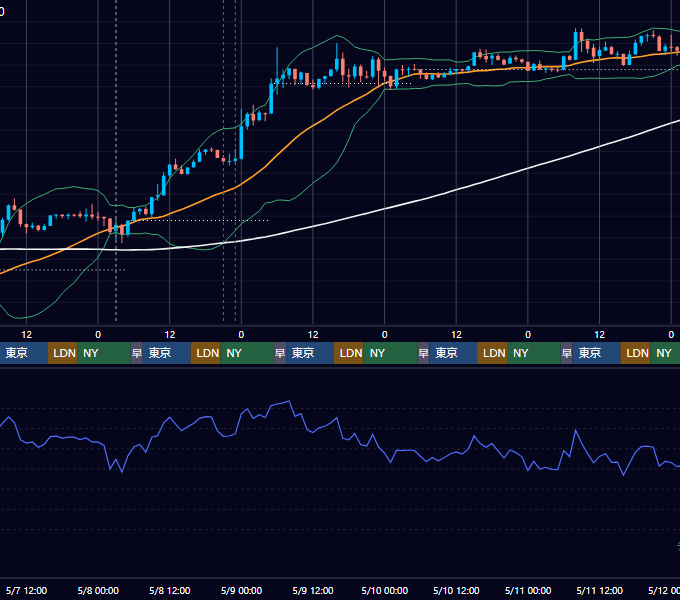The width and height of the screenshot is (680, 600).
Task: Select the 東京 session block on 5/9
Action: point(310,353)
